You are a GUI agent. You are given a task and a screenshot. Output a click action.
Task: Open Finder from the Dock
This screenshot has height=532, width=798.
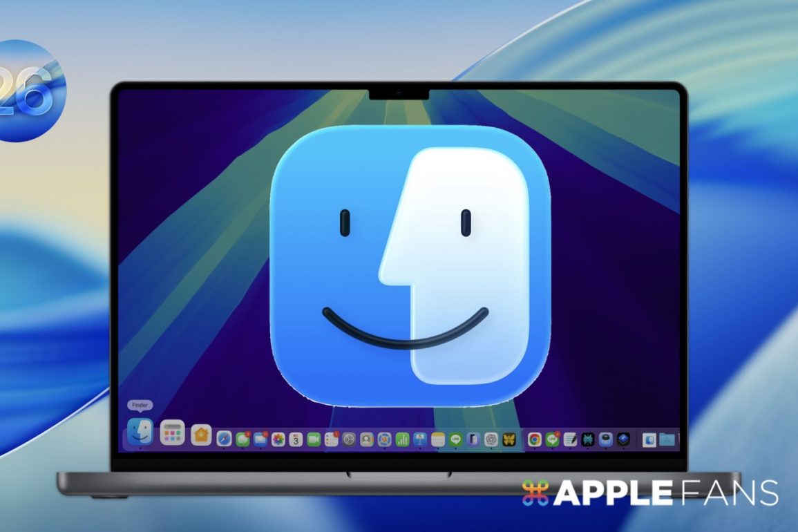[140, 432]
